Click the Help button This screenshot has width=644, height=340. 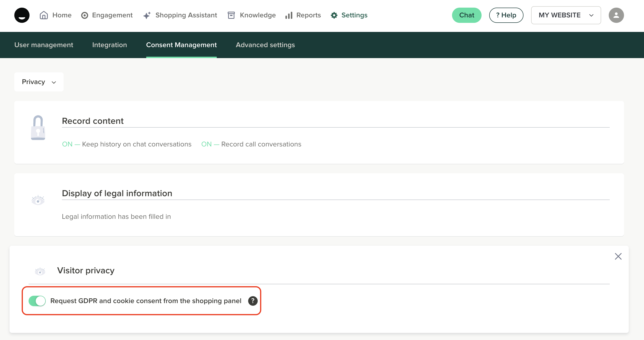[506, 15]
